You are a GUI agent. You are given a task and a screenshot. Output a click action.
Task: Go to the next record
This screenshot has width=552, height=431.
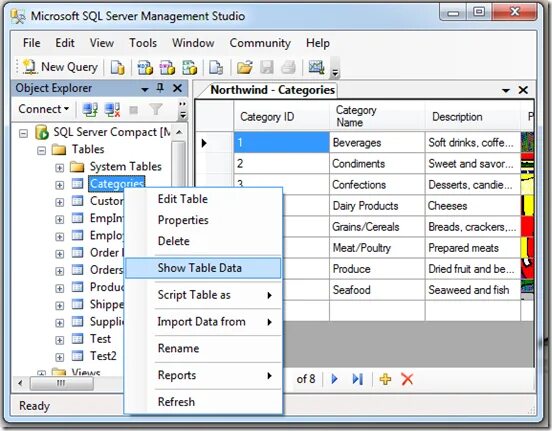point(334,379)
